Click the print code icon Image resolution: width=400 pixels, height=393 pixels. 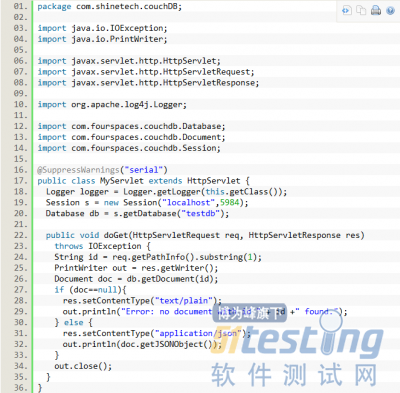click(376, 10)
